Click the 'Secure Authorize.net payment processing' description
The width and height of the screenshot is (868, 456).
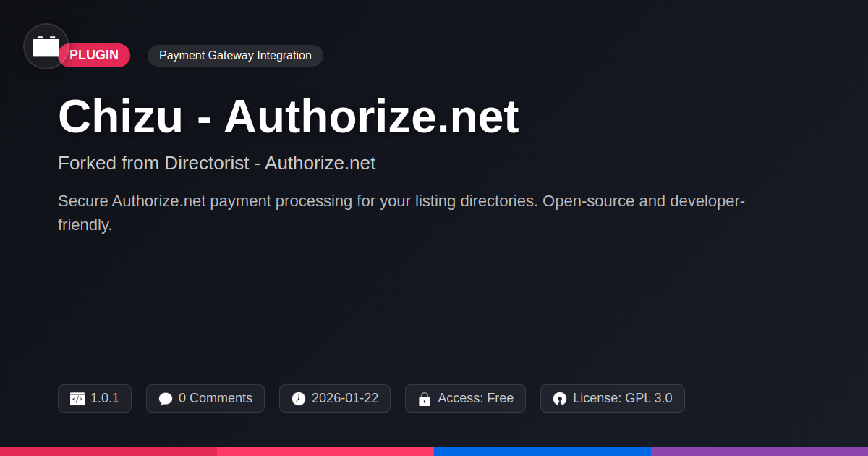(401, 213)
